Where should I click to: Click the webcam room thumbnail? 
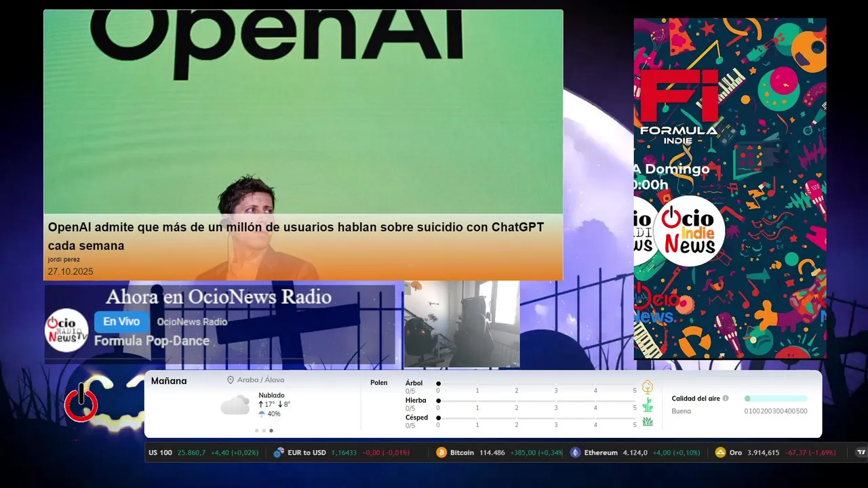click(462, 324)
